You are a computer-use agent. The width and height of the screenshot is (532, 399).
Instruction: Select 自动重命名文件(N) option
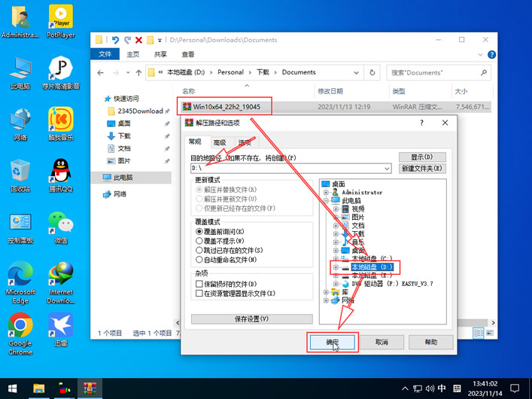click(199, 260)
